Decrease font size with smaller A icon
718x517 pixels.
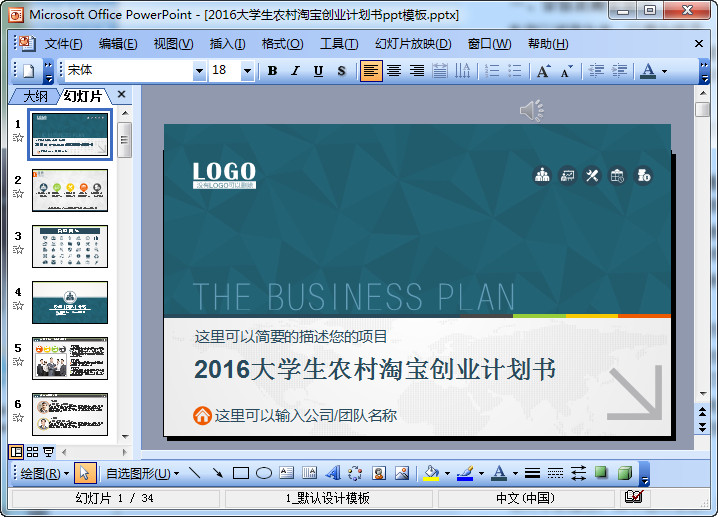click(x=566, y=71)
